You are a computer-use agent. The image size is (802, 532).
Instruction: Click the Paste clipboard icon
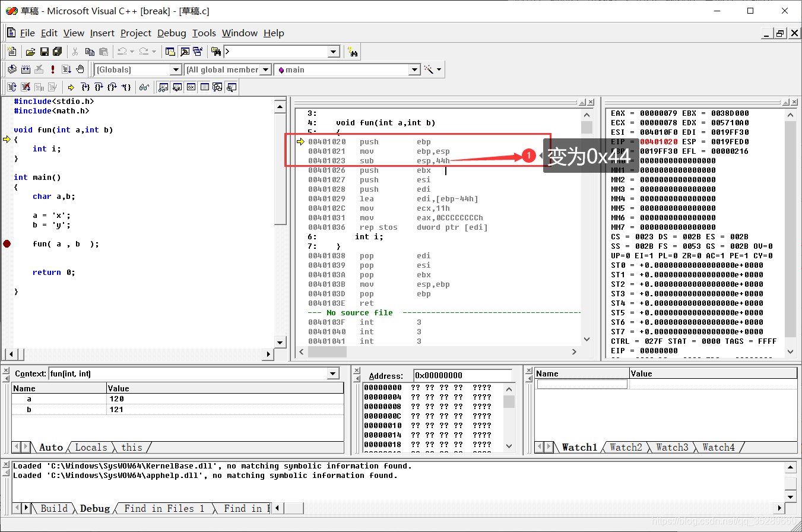[104, 52]
